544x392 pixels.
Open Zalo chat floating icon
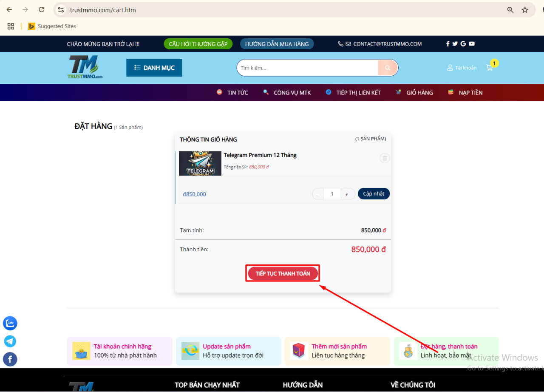10,323
